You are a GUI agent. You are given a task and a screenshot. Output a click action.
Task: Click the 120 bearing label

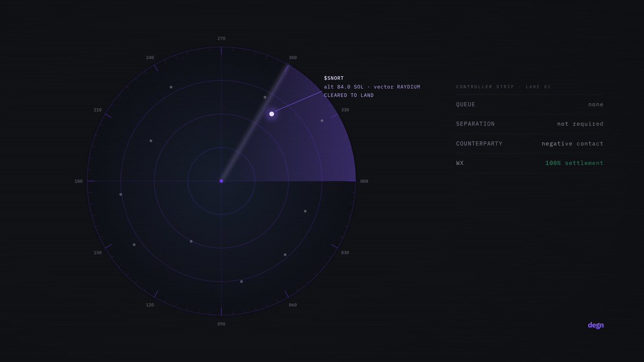pos(150,305)
